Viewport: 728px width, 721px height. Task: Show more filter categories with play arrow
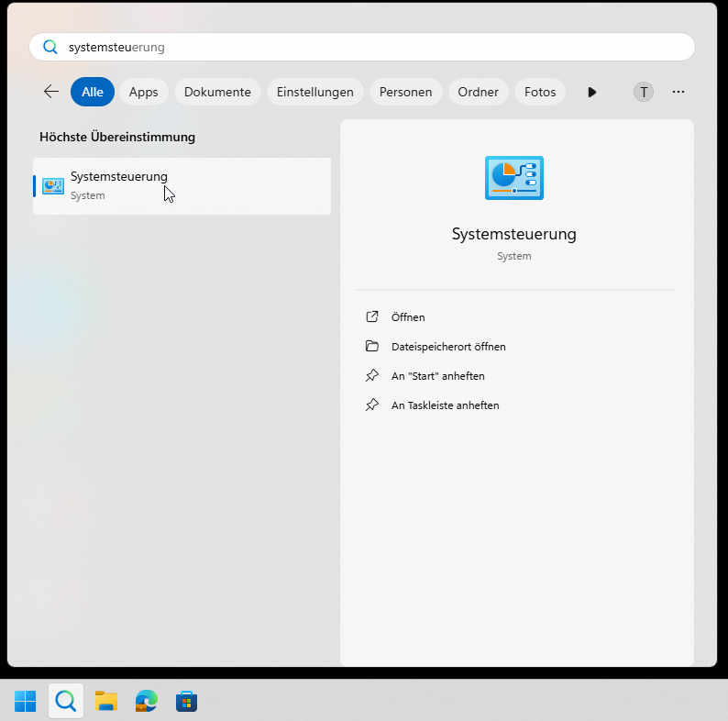592,92
